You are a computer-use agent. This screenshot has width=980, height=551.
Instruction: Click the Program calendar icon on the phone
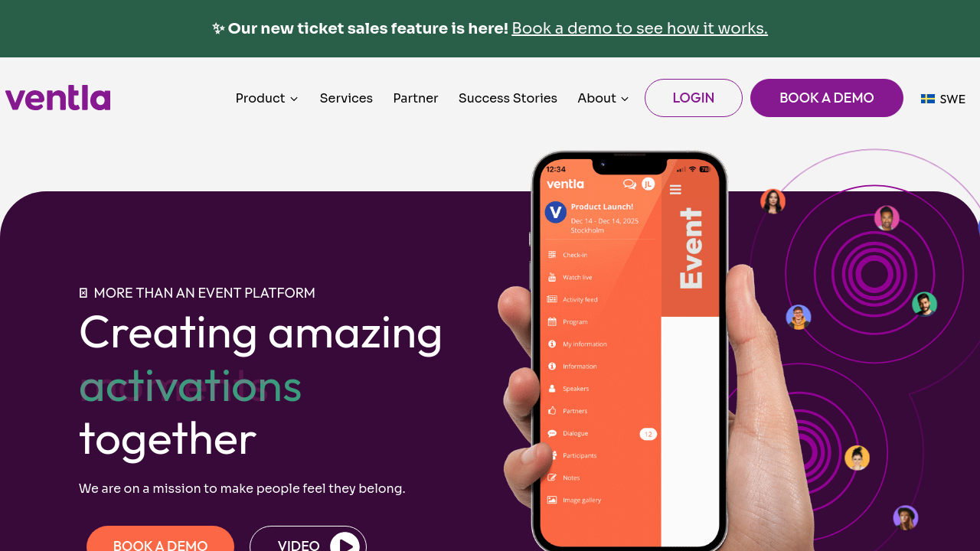tap(552, 321)
